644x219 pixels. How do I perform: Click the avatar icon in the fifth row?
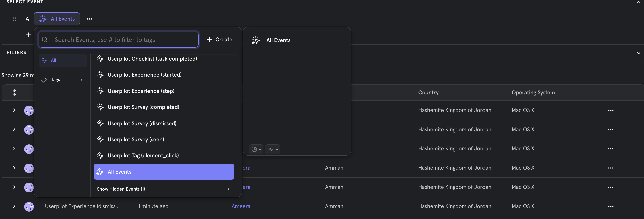pos(29,187)
